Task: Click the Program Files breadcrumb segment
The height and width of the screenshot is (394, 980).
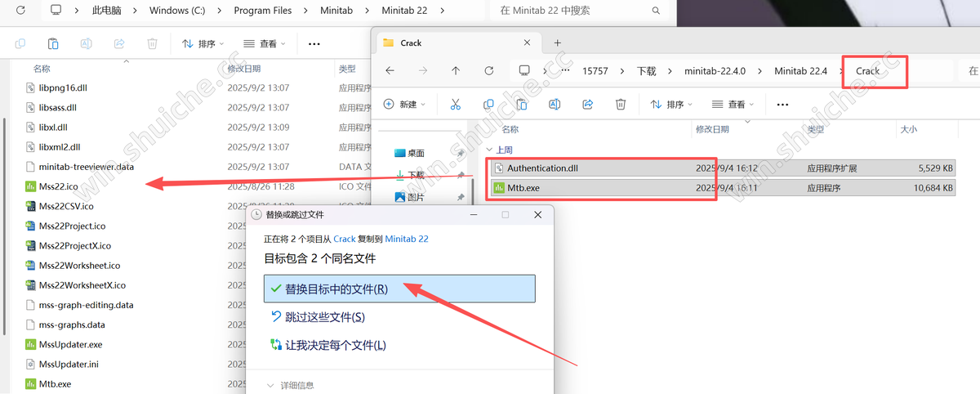Action: (261, 11)
